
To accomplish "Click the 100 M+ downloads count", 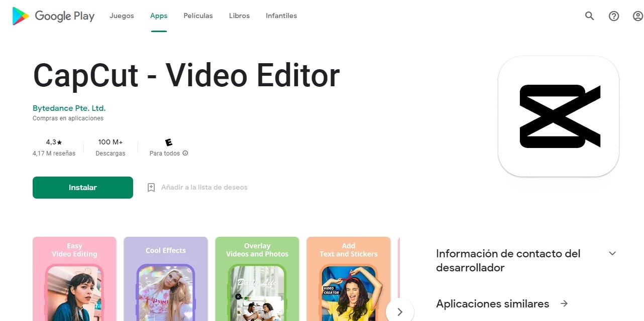I will click(111, 142).
